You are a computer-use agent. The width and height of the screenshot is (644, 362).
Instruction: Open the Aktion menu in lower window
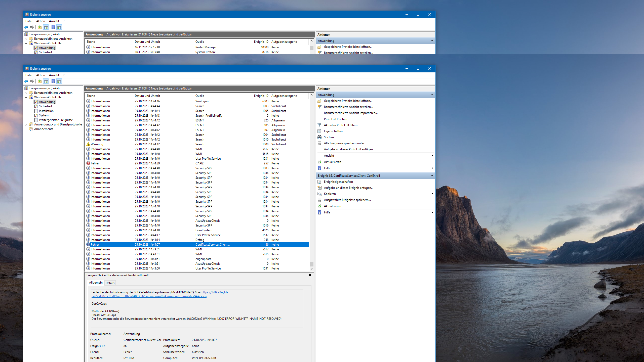40,75
